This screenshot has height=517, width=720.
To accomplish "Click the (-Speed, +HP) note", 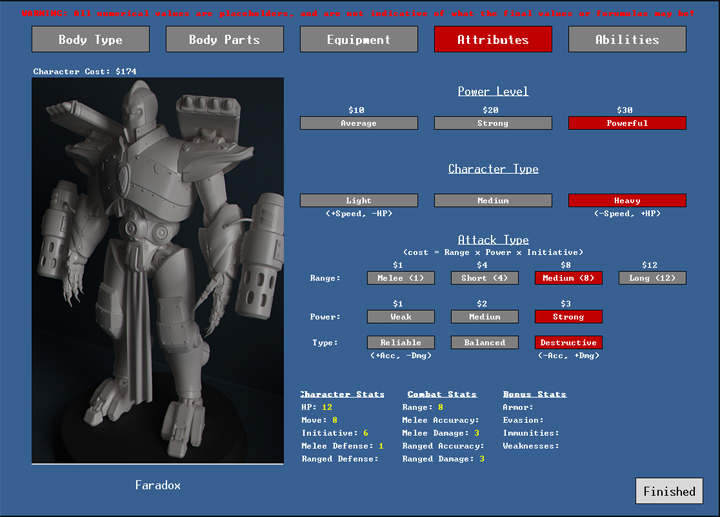I will click(627, 213).
